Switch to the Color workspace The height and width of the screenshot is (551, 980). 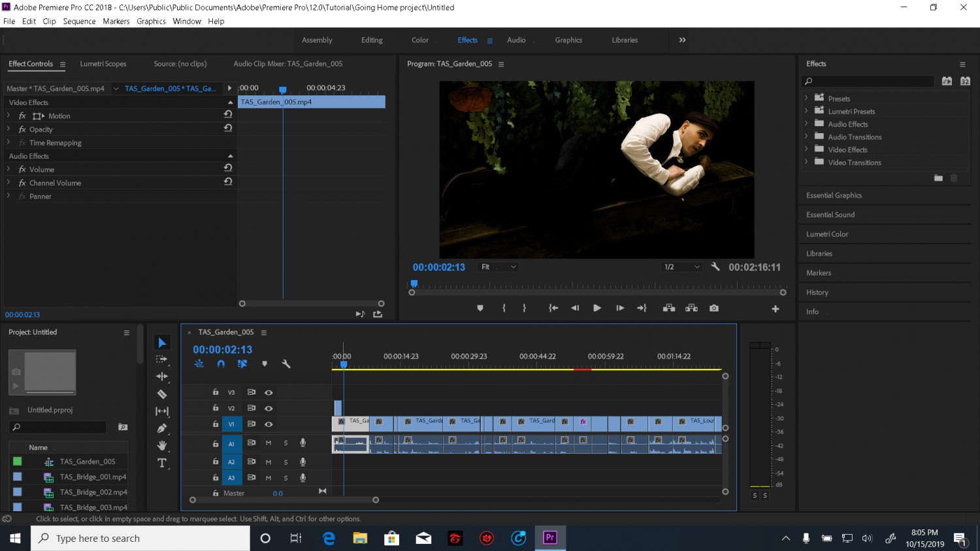point(420,40)
